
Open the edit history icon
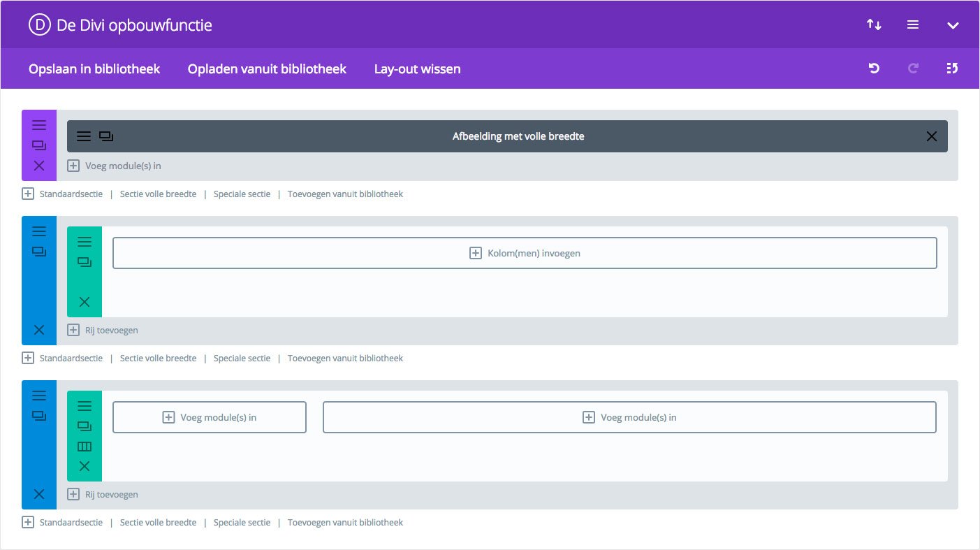click(952, 68)
